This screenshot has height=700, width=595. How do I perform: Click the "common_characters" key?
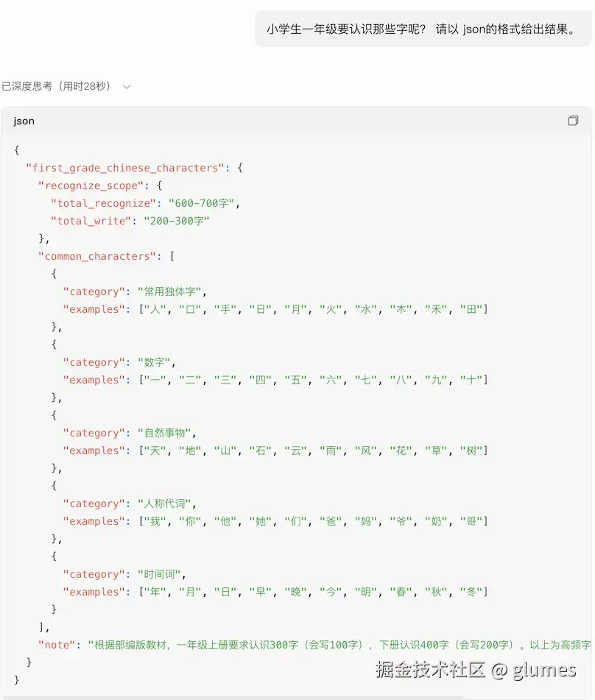click(x=97, y=256)
